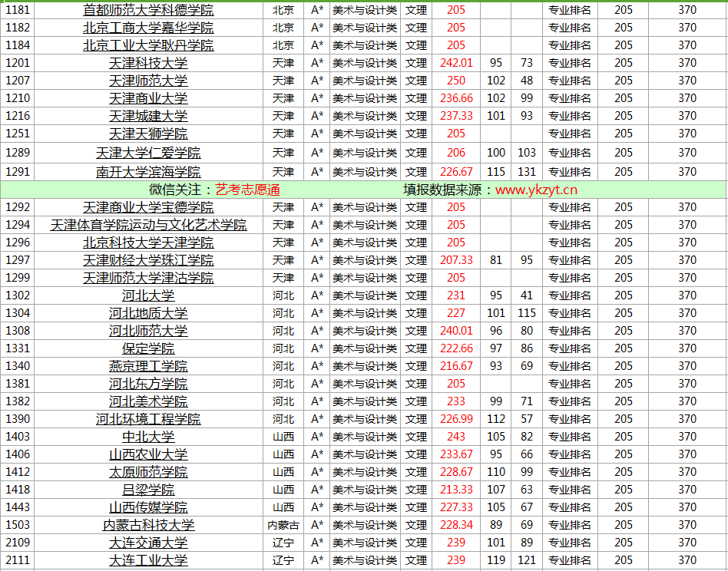
Task: Select school code cell 1201
Action: [x=17, y=63]
